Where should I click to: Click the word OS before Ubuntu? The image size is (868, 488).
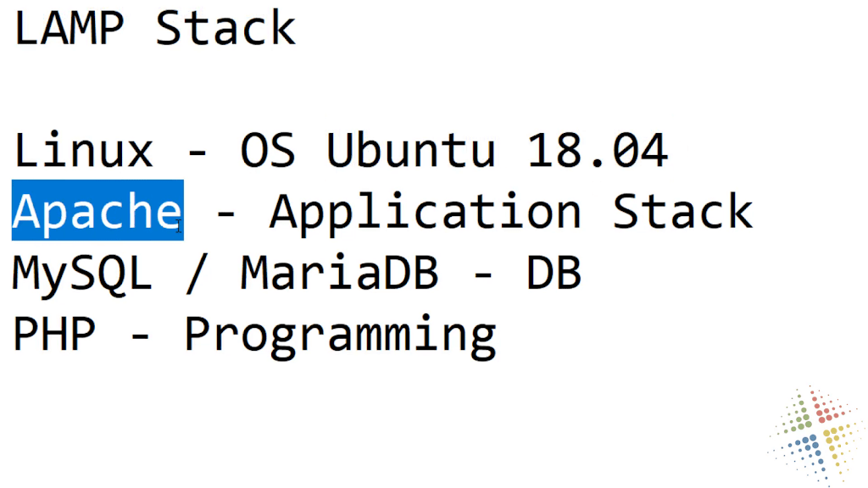coord(268,151)
